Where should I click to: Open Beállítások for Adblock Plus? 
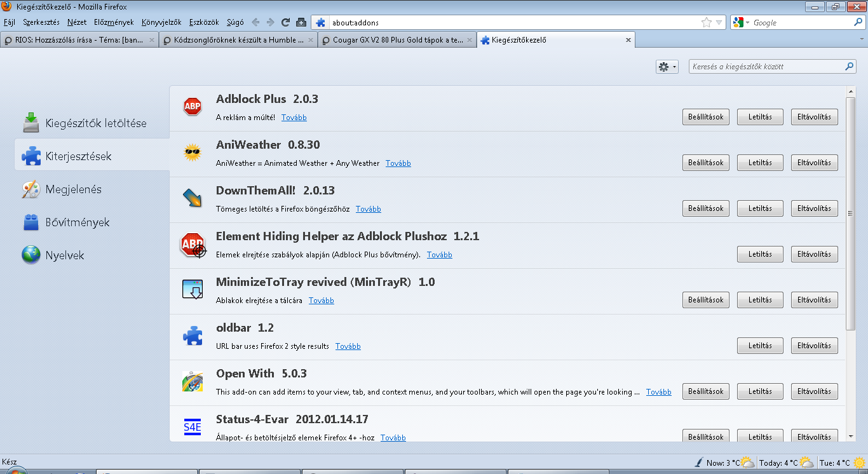tap(705, 117)
